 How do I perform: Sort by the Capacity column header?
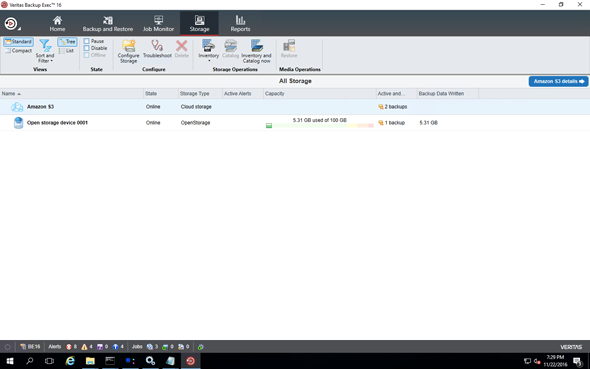319,94
